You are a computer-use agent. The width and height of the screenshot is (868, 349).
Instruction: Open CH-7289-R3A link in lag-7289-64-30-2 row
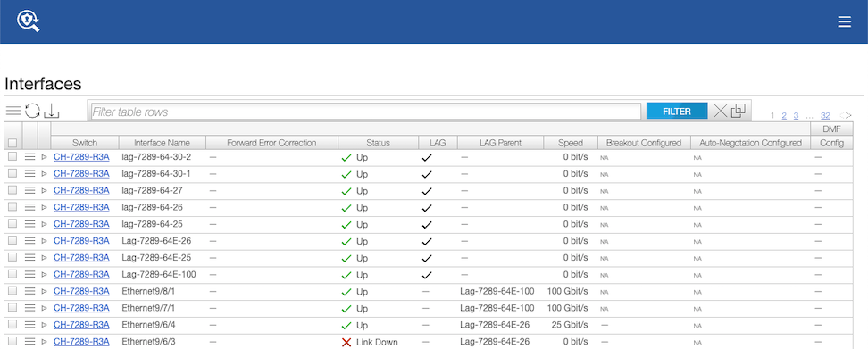[81, 157]
